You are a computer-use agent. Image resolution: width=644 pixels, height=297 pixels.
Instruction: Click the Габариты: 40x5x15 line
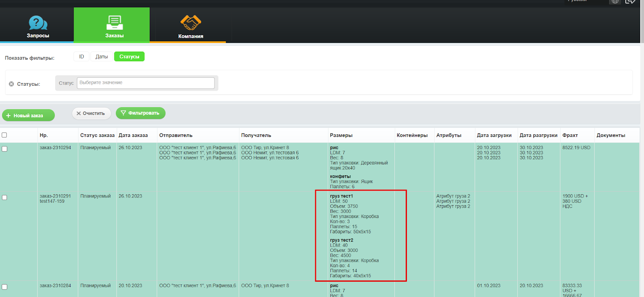(351, 276)
